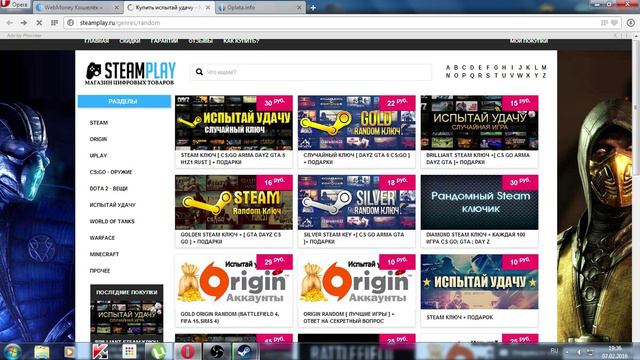Open a new tab with the plus button
This screenshot has width=640, height=360.
coord(313,7)
